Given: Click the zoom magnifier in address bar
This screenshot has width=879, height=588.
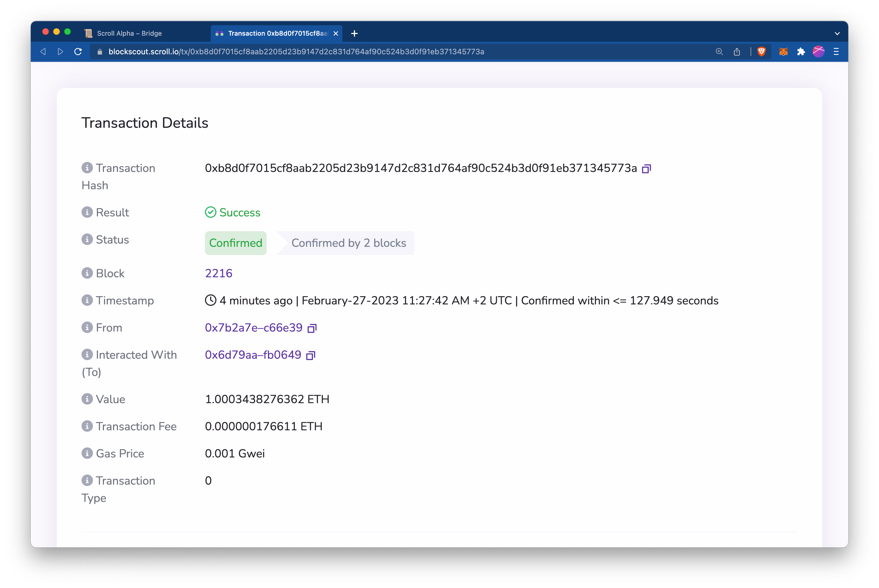Looking at the screenshot, I should (x=719, y=52).
